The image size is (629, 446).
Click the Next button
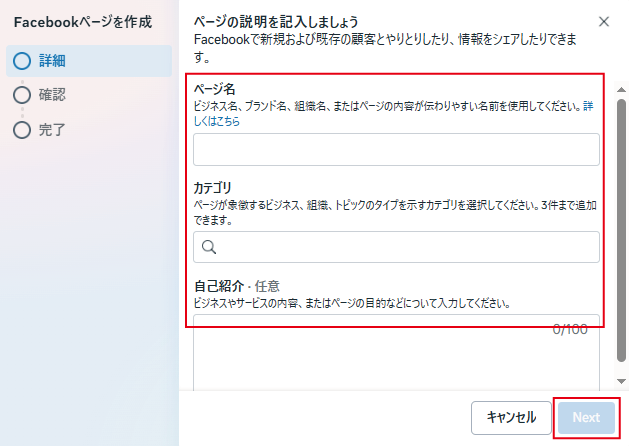pos(586,417)
